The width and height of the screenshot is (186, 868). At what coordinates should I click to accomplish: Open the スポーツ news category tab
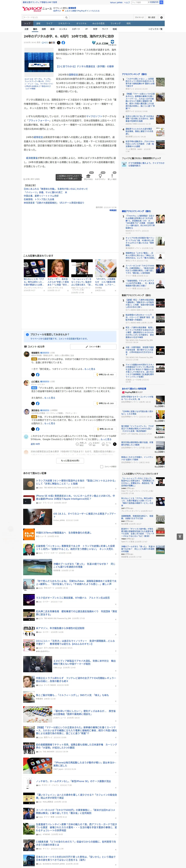[76, 29]
